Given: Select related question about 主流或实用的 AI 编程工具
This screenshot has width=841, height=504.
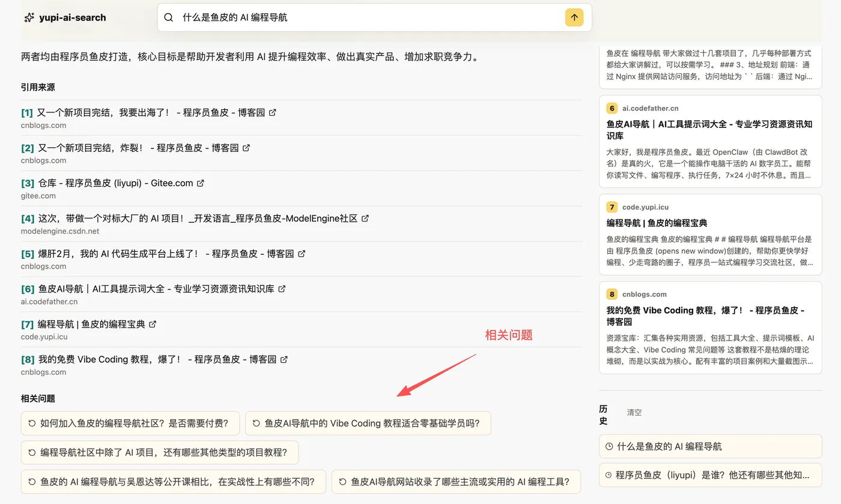Looking at the screenshot, I should click(456, 482).
